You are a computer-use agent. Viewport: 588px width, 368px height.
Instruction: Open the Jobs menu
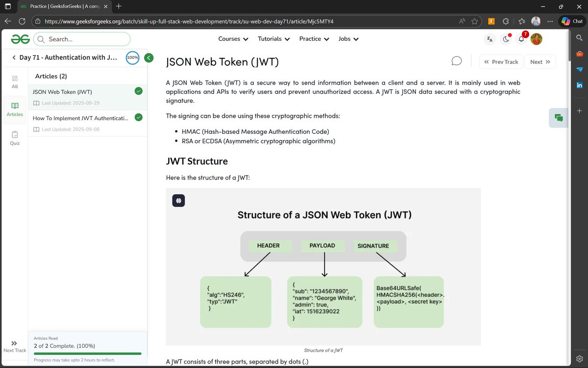(x=348, y=39)
